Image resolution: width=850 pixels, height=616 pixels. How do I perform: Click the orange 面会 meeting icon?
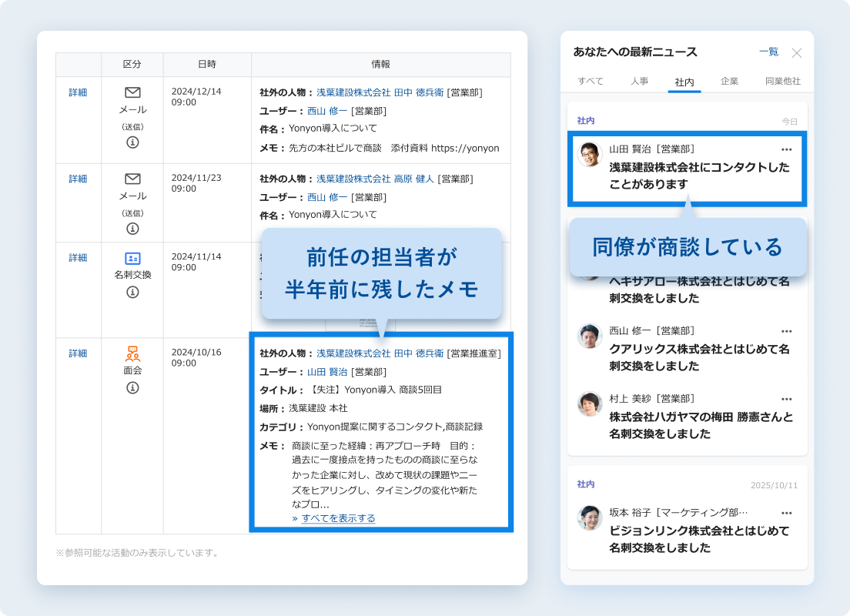pos(132,353)
